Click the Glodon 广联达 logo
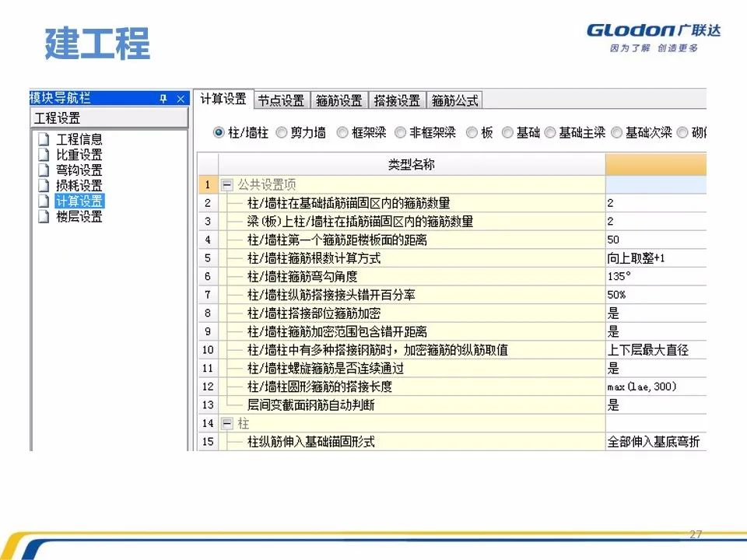Image resolution: width=747 pixels, height=560 pixels. 652,30
